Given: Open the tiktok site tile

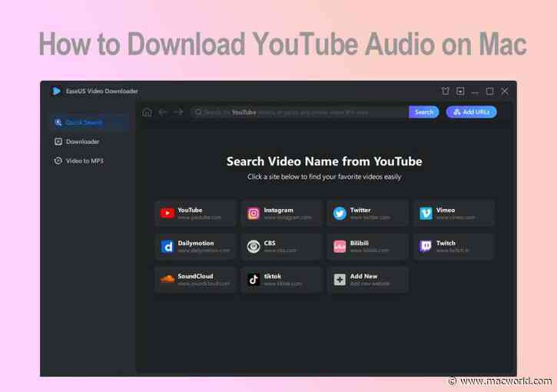Looking at the screenshot, I should [282, 279].
